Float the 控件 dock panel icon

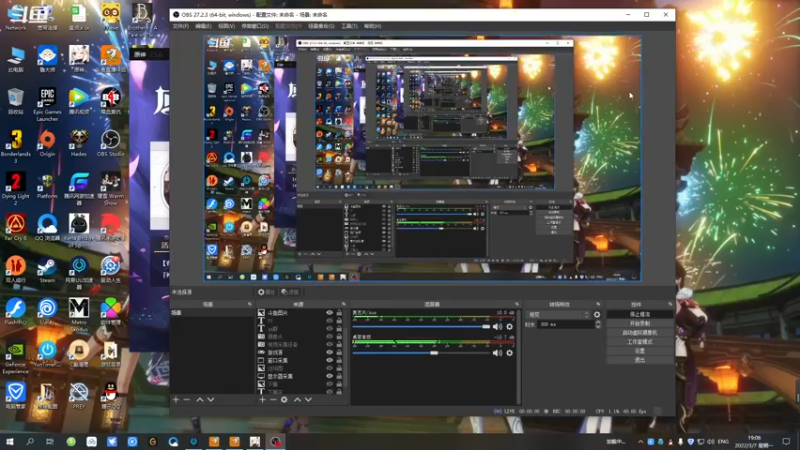point(670,304)
